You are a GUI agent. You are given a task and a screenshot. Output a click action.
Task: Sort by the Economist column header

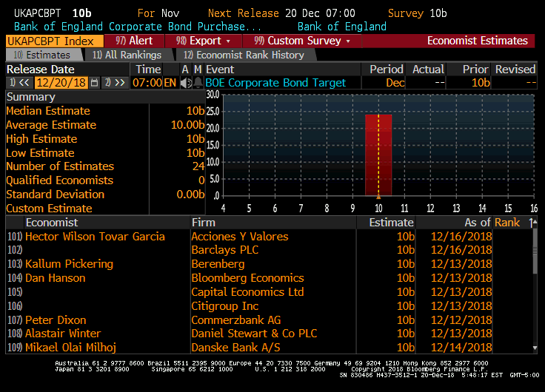click(52, 223)
